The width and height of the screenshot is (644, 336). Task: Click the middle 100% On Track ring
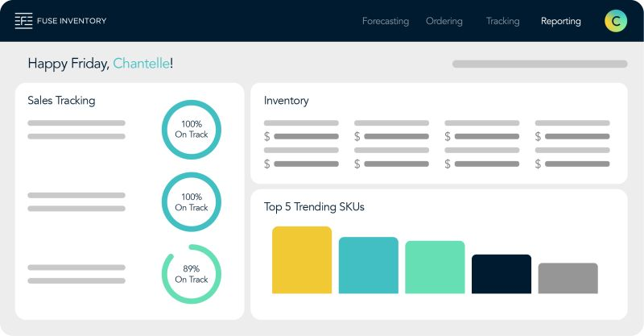(192, 202)
